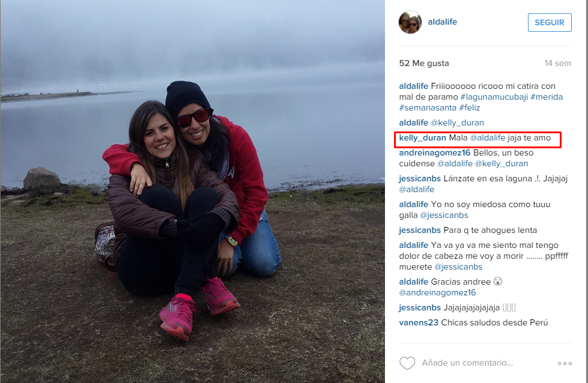
Task: Open aldalife username in post header
Action: 442,22
